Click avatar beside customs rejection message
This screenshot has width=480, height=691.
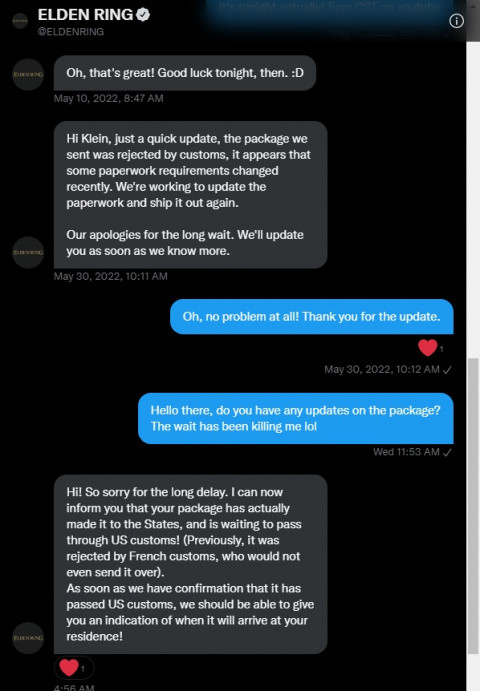click(x=28, y=253)
